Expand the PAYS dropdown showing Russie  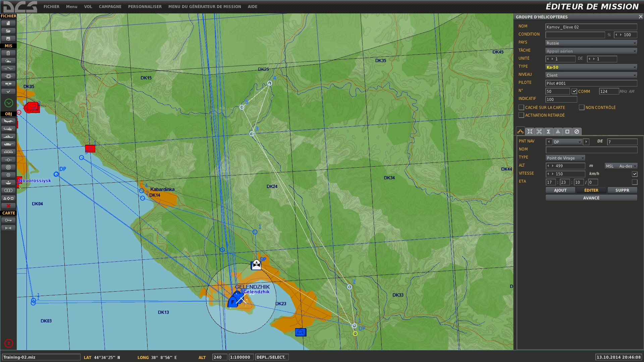pyautogui.click(x=591, y=43)
